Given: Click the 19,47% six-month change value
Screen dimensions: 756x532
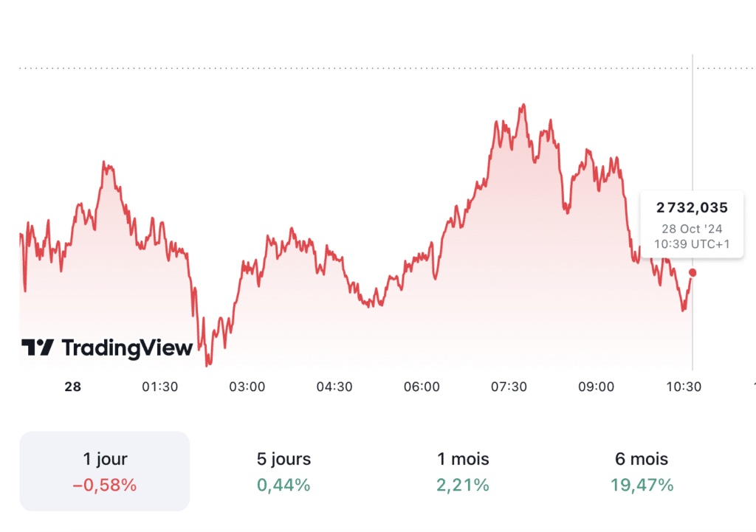Looking at the screenshot, I should tap(642, 486).
